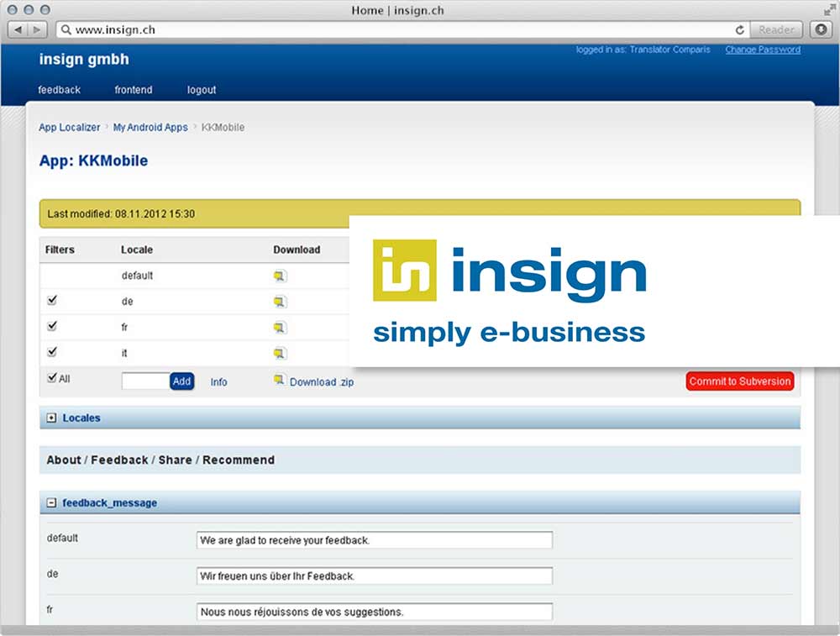Image resolution: width=840 pixels, height=636 pixels.
Task: Click About / Feedback / Share / Recommend heading
Action: point(160,460)
